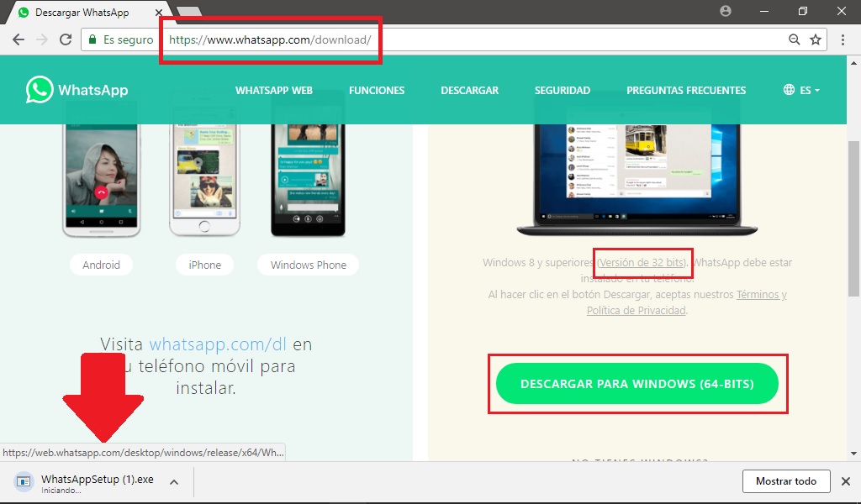Click Mostrar todo downloads button
861x504 pixels.
(x=786, y=481)
